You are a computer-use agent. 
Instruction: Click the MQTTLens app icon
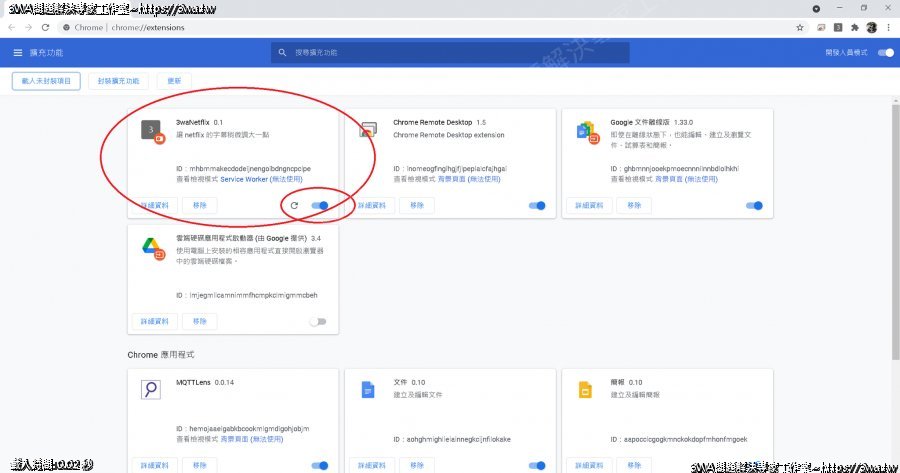(x=150, y=390)
